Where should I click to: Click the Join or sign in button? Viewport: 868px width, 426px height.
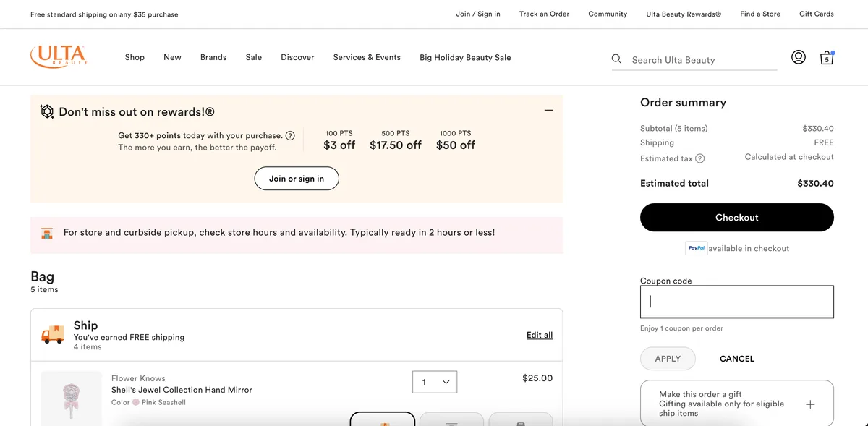[297, 179]
